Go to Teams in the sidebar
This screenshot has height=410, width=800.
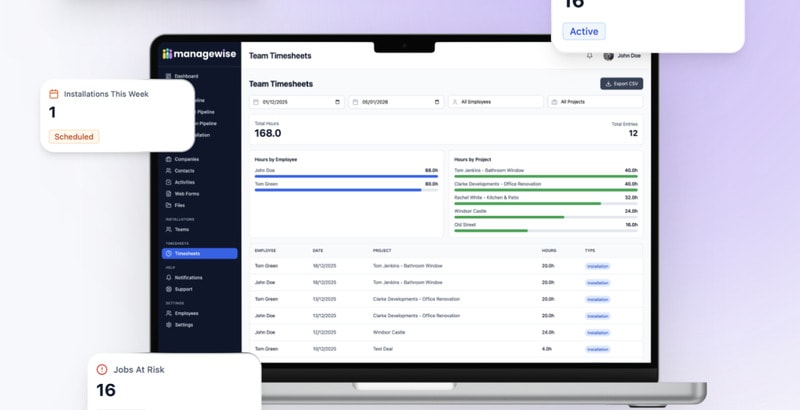181,229
